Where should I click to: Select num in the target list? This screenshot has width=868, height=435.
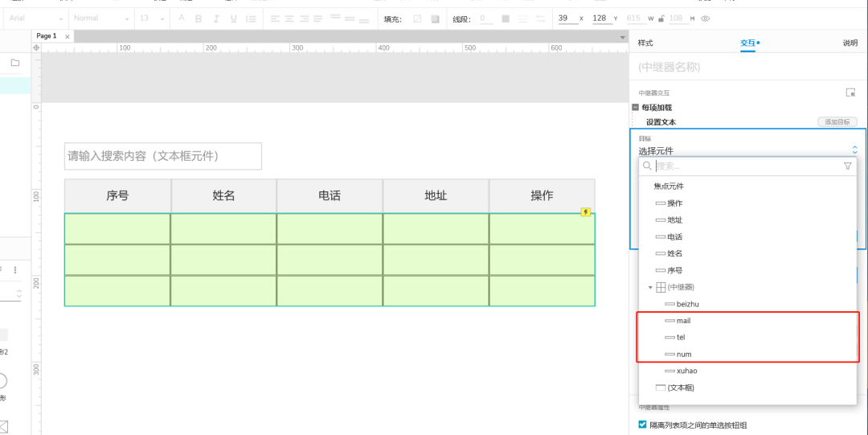pos(684,354)
